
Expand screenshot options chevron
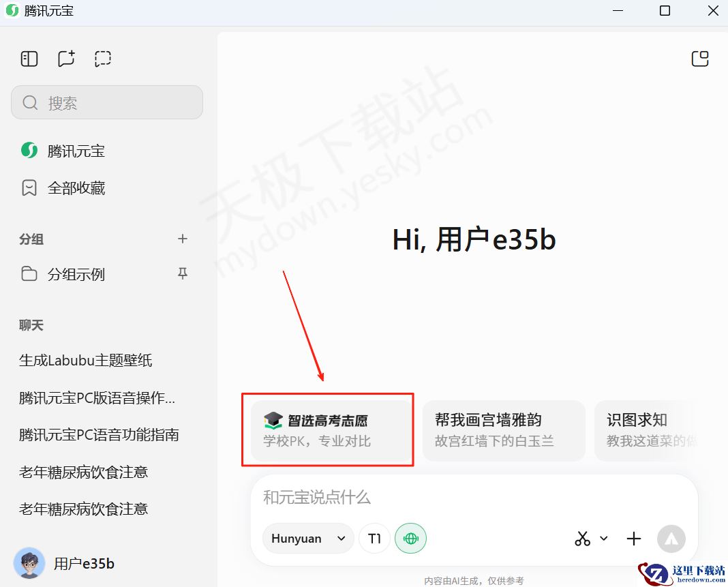click(603, 538)
